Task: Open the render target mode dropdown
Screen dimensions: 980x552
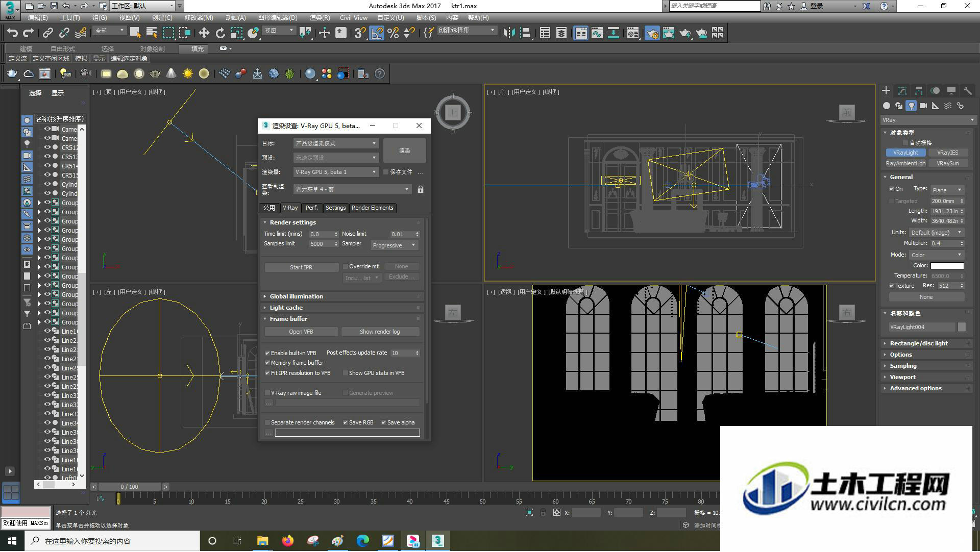Action: [336, 144]
